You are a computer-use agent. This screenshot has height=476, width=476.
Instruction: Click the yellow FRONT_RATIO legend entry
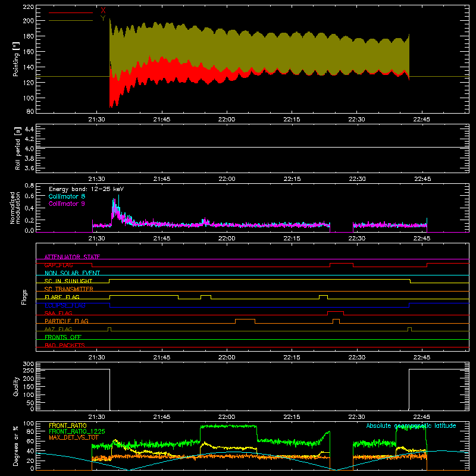(68, 425)
